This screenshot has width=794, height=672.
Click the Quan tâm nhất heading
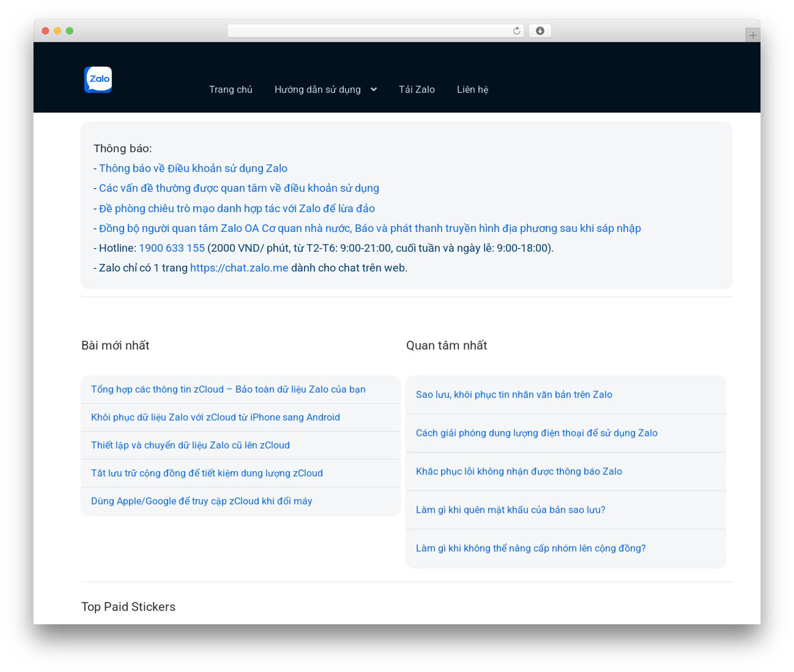click(x=447, y=345)
